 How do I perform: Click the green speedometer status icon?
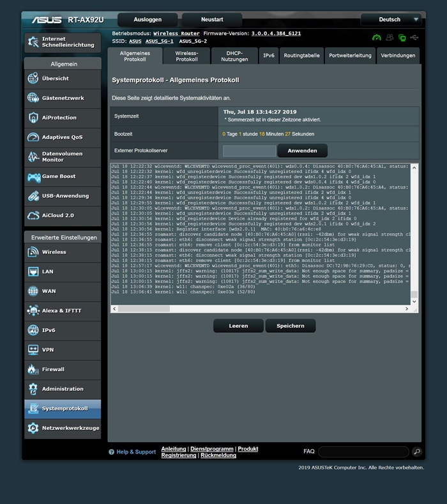click(x=376, y=38)
